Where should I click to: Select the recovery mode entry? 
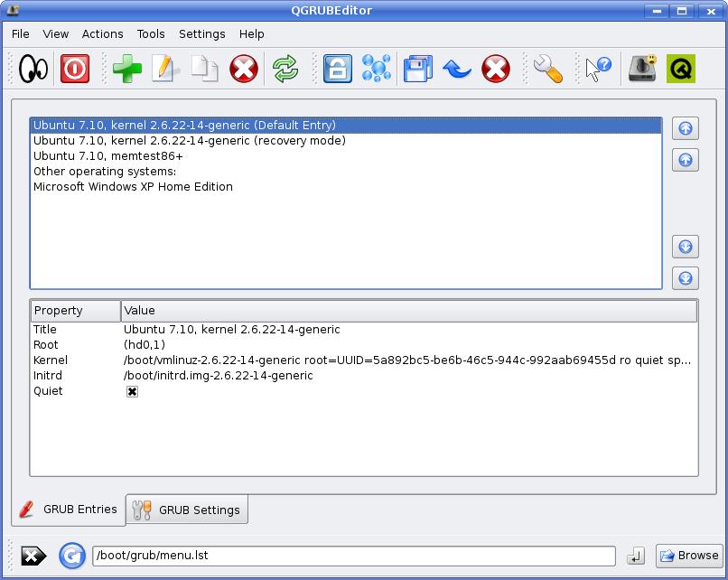pyautogui.click(x=346, y=141)
